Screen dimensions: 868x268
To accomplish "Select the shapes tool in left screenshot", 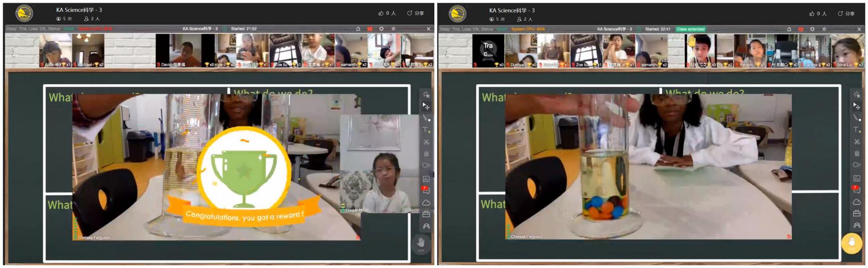I will pos(426,165).
